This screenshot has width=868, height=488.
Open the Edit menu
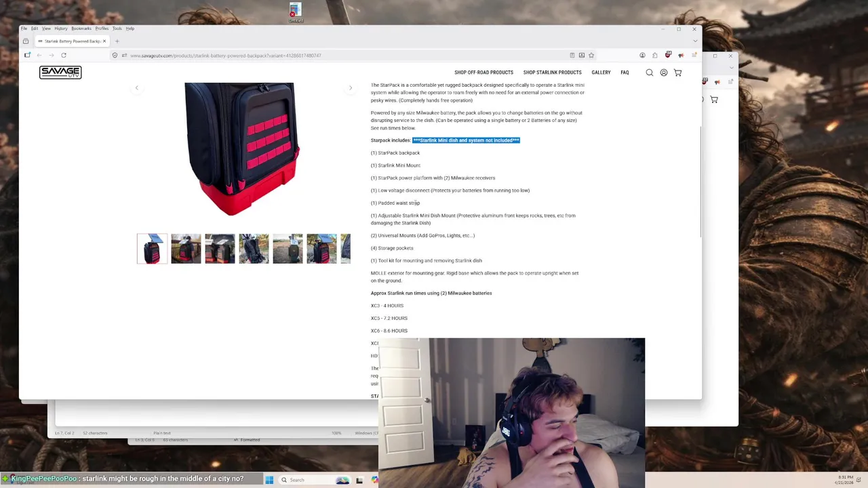35,28
